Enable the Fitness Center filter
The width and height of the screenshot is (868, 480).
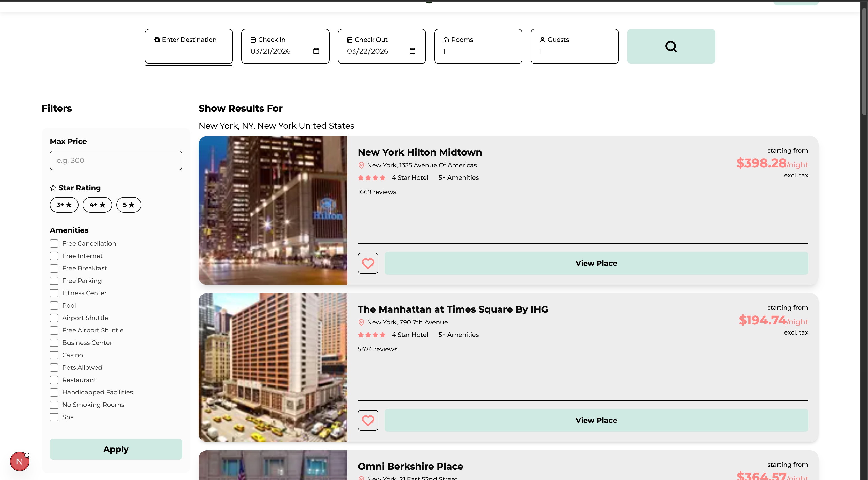(x=54, y=293)
